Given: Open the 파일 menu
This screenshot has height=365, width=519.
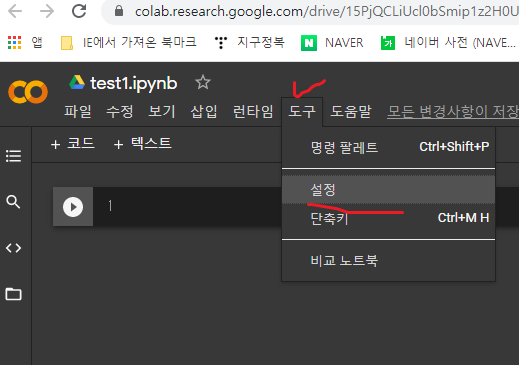Looking at the screenshot, I should pyautogui.click(x=78, y=111).
